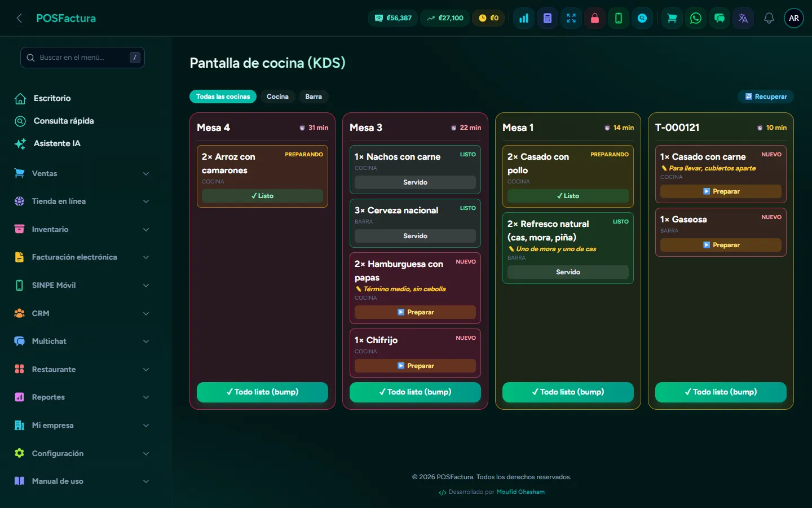Start preparing Hamburguesa con papas
Image resolution: width=812 pixels, height=508 pixels.
pos(415,312)
